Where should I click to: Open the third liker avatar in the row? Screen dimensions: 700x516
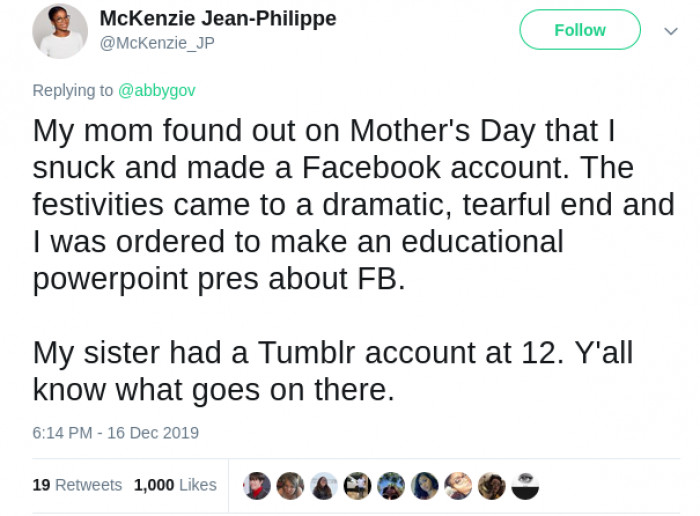point(324,486)
